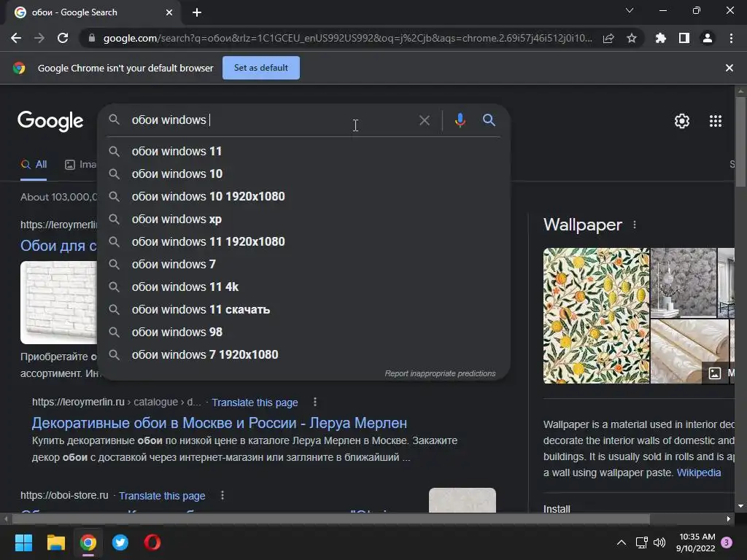Set Chrome as default browser
747x560 pixels.
pos(261,68)
